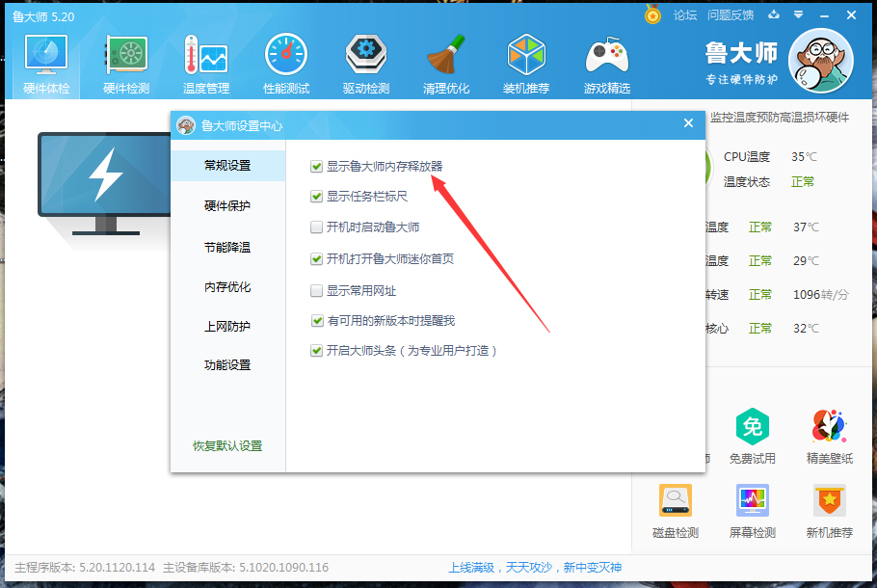Launch the 性能测试 performance test
The image size is (877, 588).
click(285, 60)
